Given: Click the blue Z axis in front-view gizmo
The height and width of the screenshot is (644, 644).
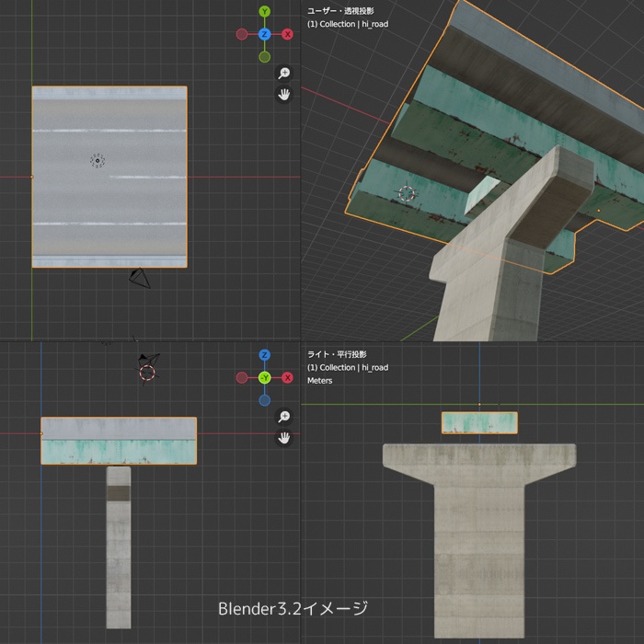Looking at the screenshot, I should 265,355.
